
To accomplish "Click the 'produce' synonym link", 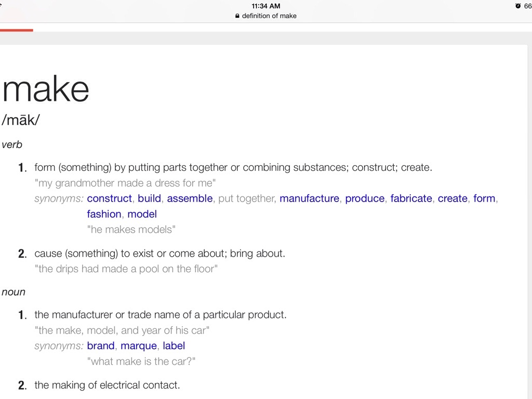I will click(x=365, y=198).
